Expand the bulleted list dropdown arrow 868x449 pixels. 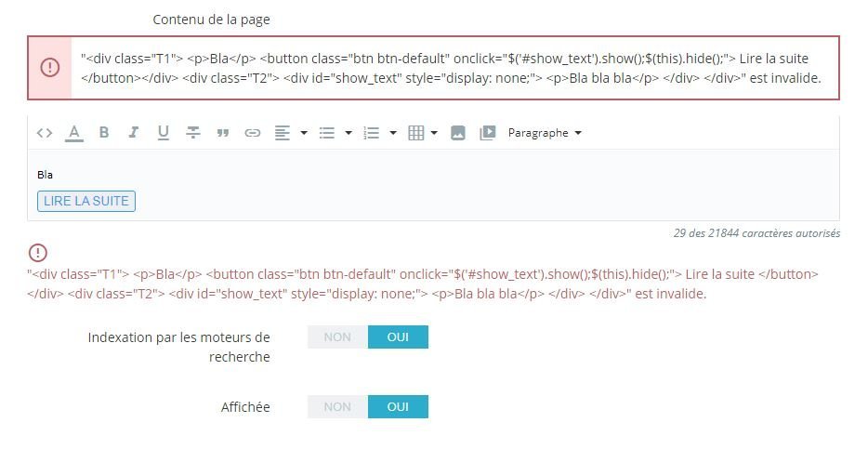click(349, 133)
